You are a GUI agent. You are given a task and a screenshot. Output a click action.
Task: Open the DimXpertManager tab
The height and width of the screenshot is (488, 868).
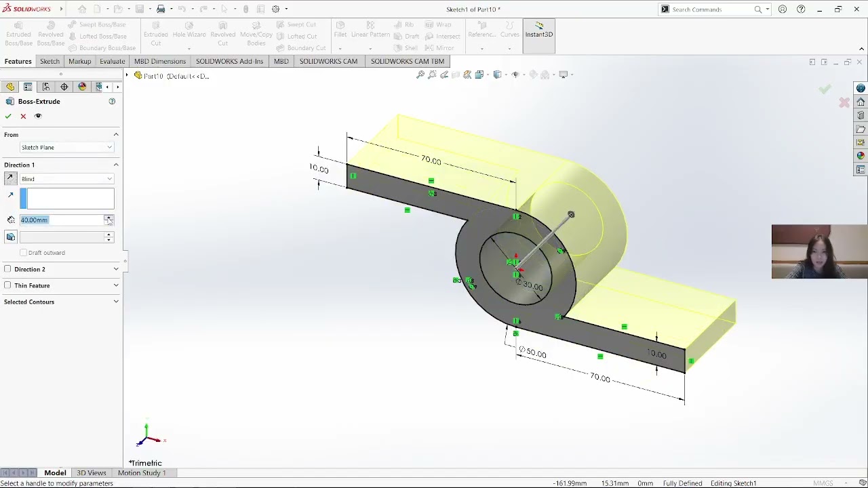[x=64, y=87]
